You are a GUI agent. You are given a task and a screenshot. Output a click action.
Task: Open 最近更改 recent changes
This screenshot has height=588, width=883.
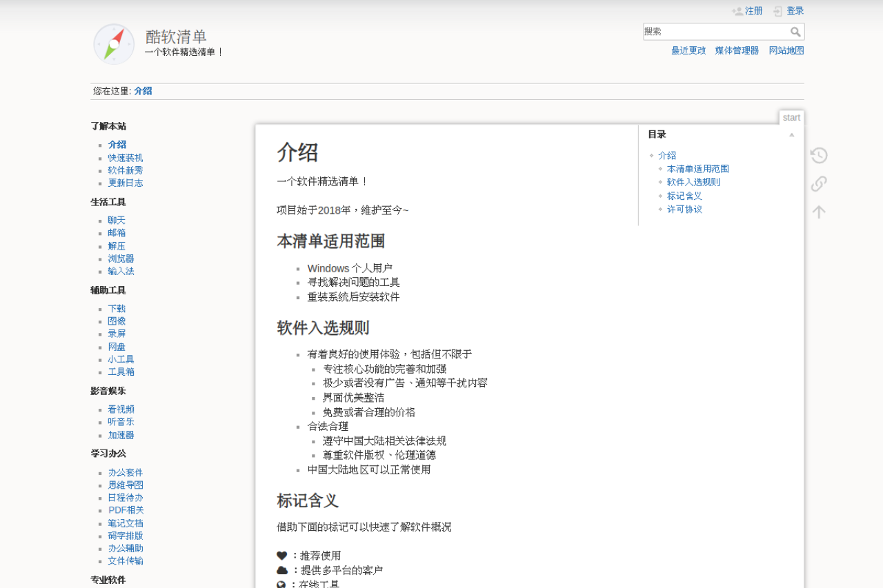click(x=687, y=50)
